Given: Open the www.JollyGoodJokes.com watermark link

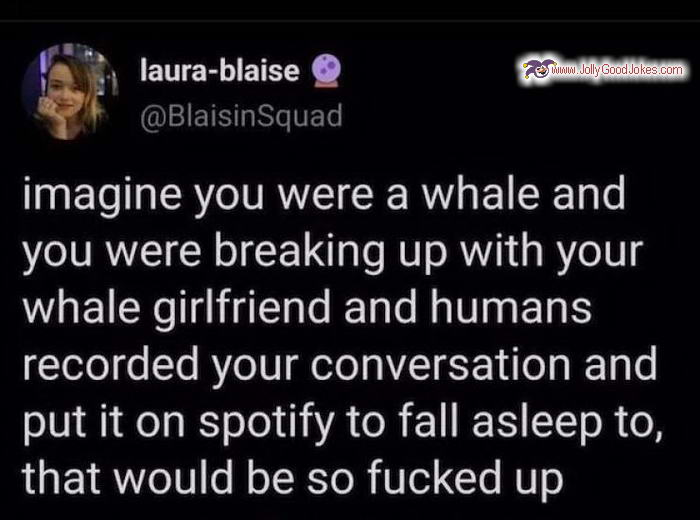Looking at the screenshot, I should [x=617, y=70].
